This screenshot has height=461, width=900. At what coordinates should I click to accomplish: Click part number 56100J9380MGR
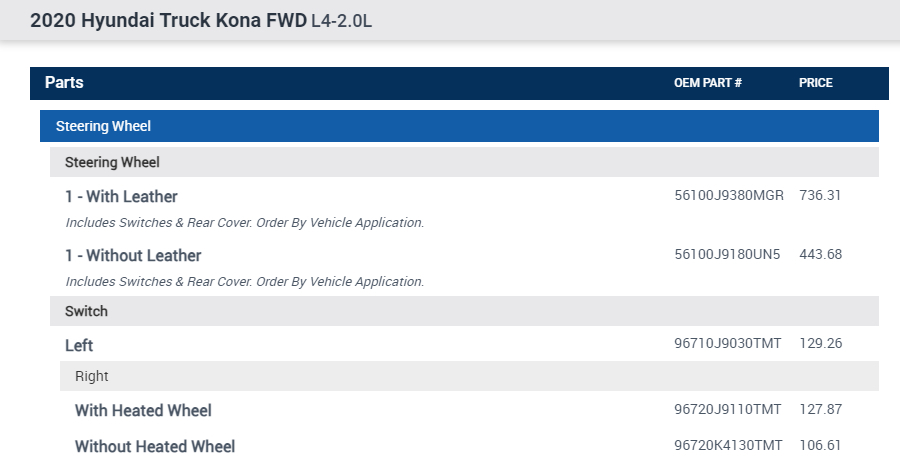pyautogui.click(x=729, y=196)
